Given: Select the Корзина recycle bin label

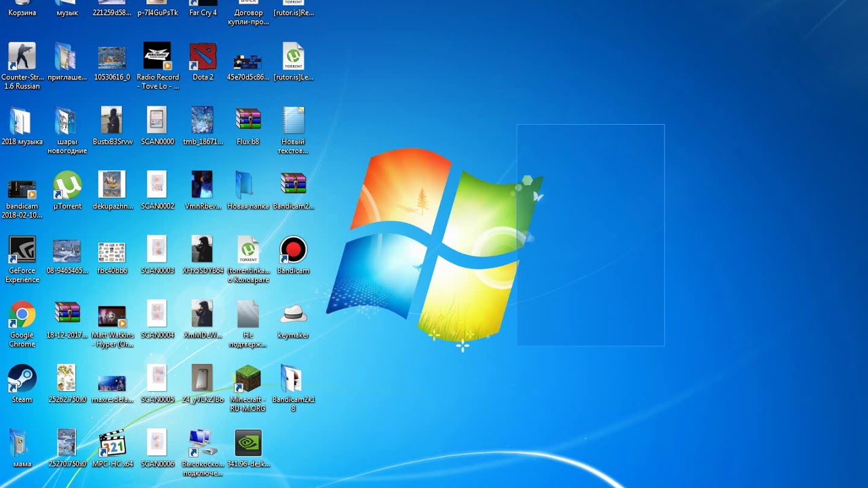Looking at the screenshot, I should click(22, 13).
